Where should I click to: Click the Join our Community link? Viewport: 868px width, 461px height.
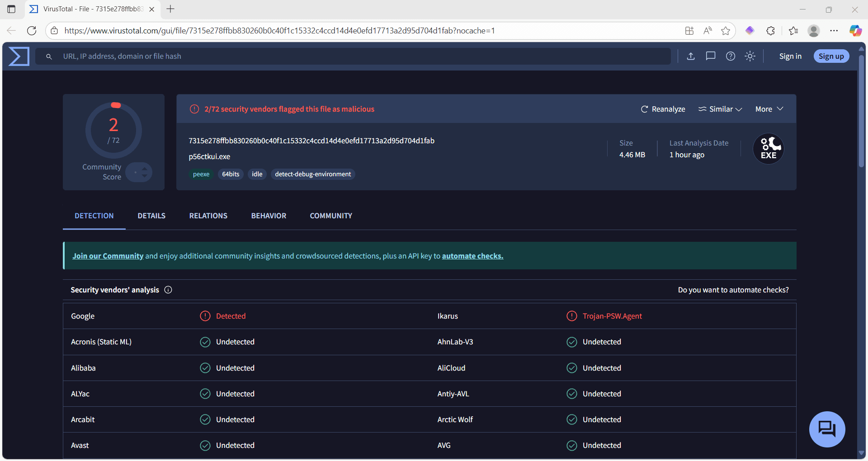108,256
